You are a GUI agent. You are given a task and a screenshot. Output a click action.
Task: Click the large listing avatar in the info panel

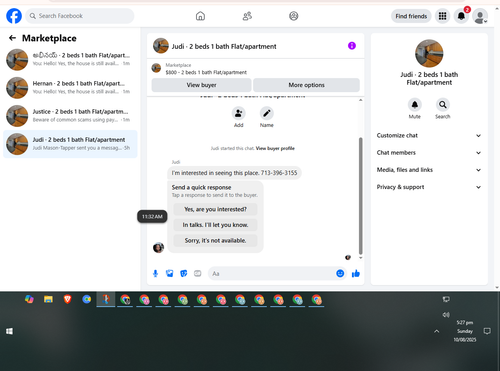(429, 53)
